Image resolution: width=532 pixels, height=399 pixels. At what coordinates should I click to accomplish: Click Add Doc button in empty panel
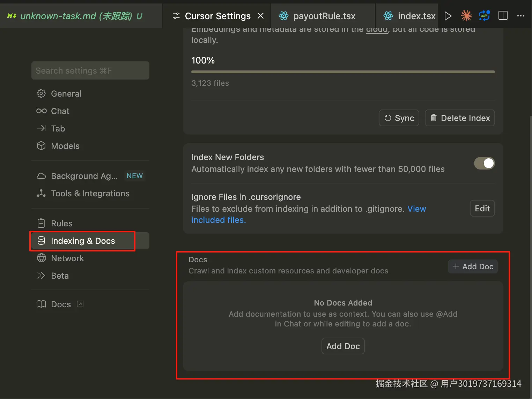[343, 346]
